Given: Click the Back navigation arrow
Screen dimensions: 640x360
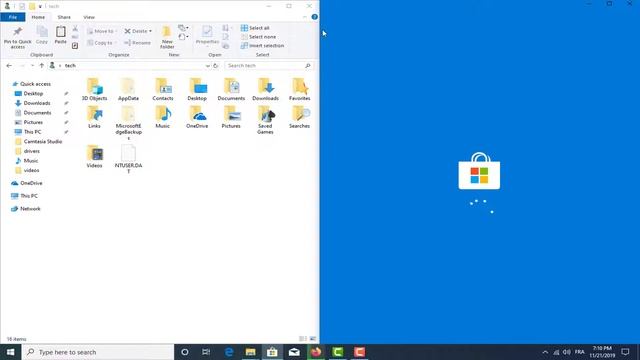Looking at the screenshot, I should point(9,65).
